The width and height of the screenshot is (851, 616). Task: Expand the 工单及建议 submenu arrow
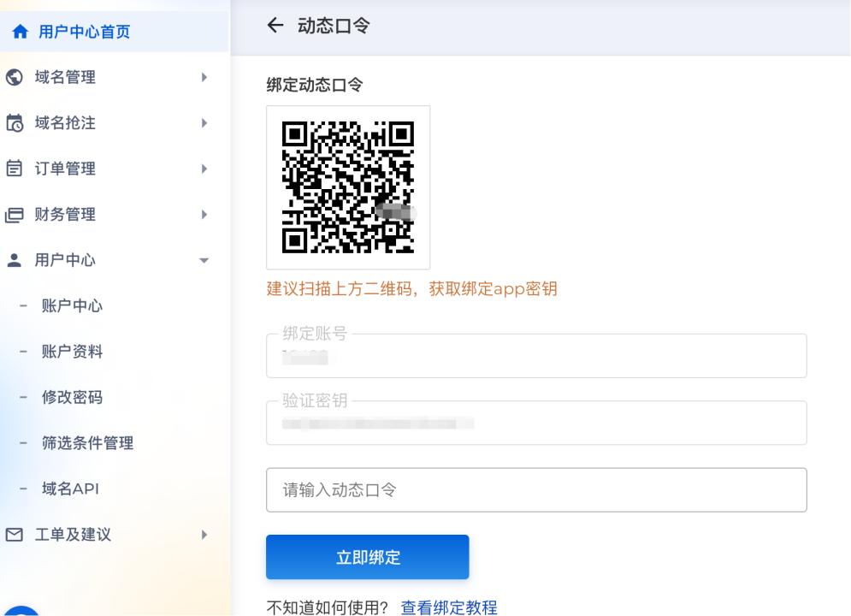(x=204, y=535)
